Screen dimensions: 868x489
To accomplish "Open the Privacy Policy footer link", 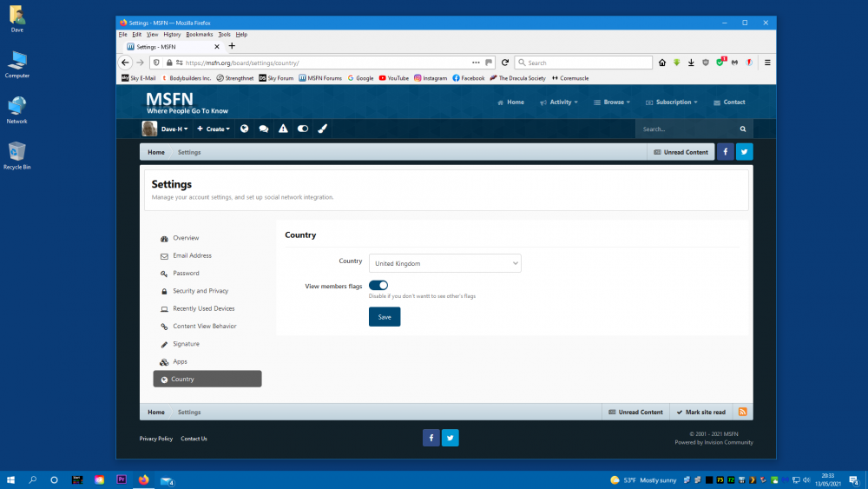I will (x=156, y=439).
